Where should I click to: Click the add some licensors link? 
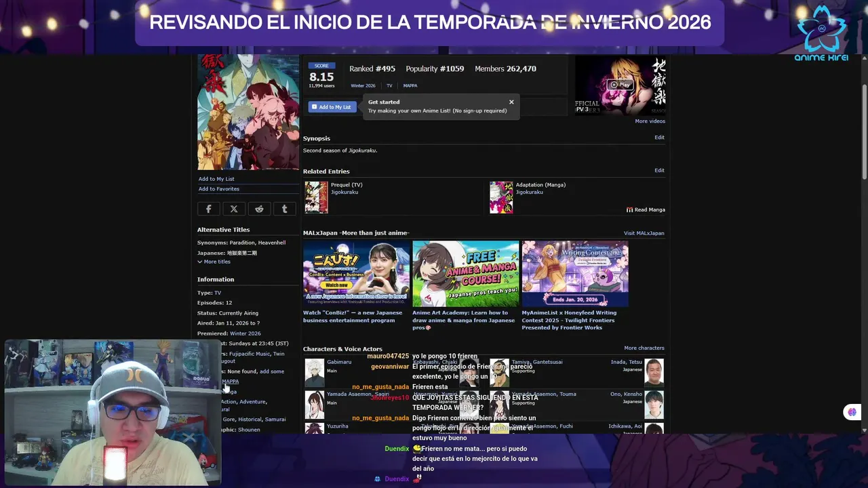[272, 372]
